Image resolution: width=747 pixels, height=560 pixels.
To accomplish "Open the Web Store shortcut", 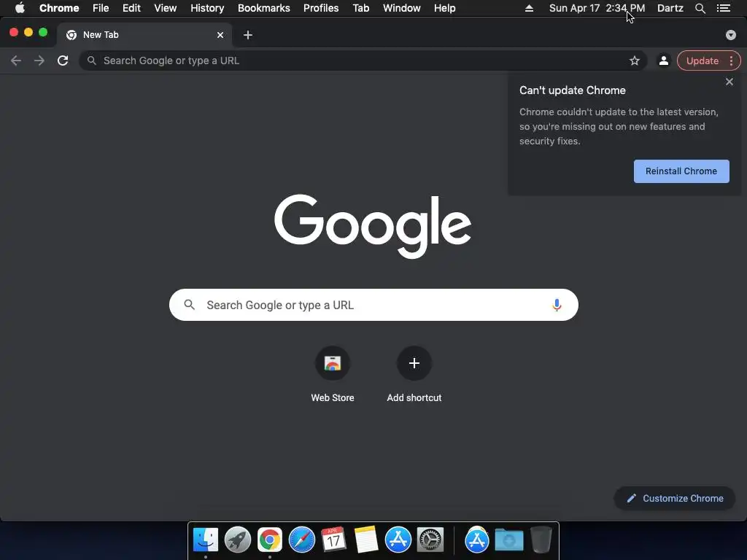I will (333, 363).
